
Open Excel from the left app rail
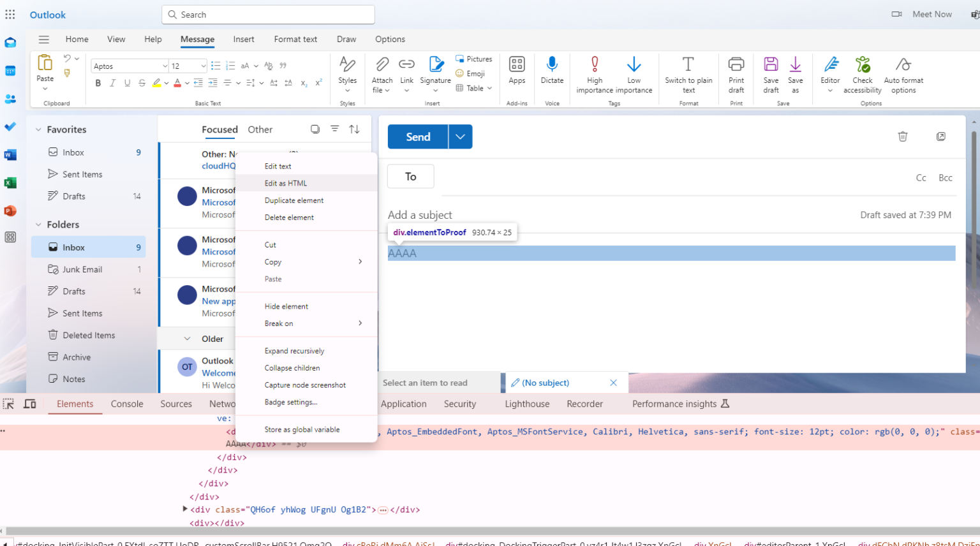click(10, 182)
